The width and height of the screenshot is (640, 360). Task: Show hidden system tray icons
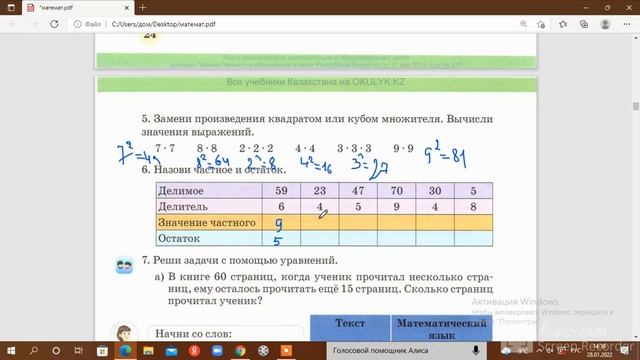pos(539,351)
